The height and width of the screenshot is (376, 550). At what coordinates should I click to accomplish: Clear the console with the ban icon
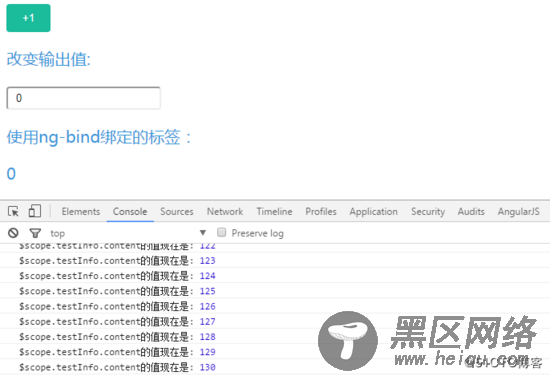[x=13, y=233]
